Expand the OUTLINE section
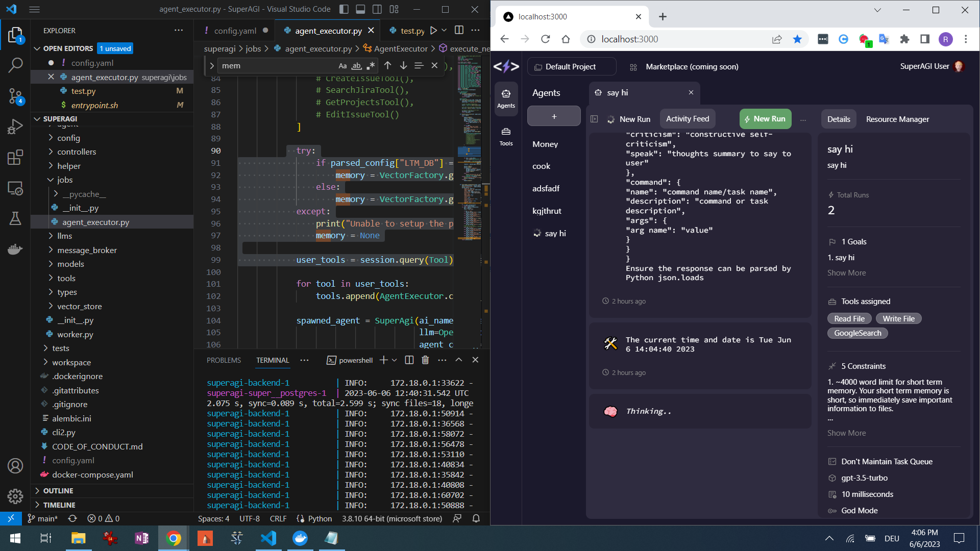980x551 pixels. click(58, 491)
